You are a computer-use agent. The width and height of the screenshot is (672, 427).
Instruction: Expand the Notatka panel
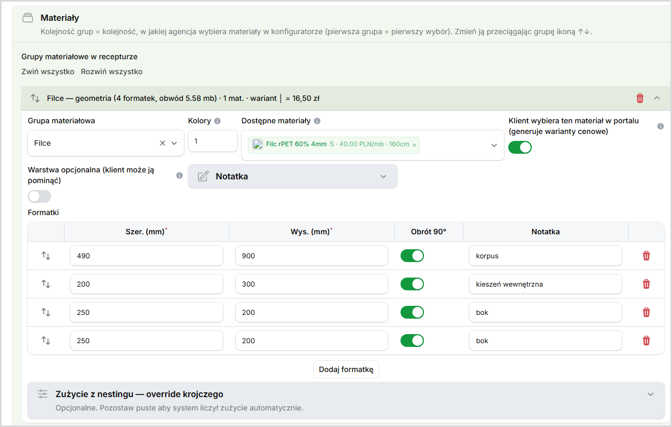pos(293,176)
